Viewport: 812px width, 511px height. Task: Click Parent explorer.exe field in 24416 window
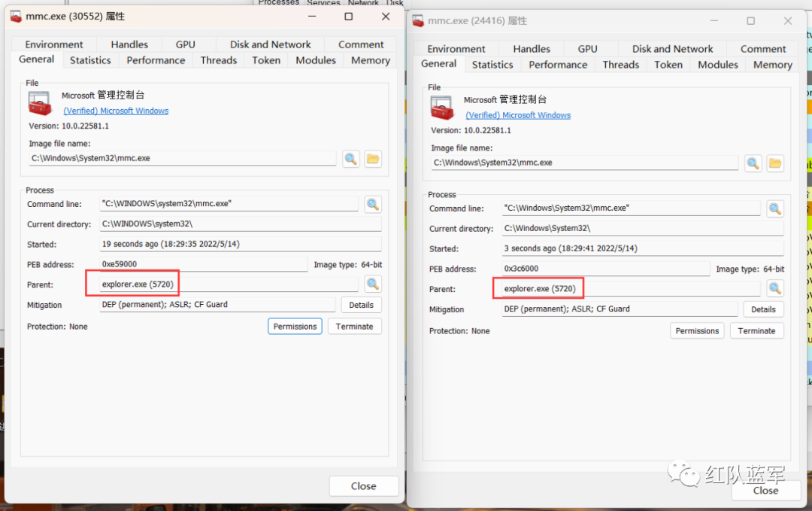(631, 289)
